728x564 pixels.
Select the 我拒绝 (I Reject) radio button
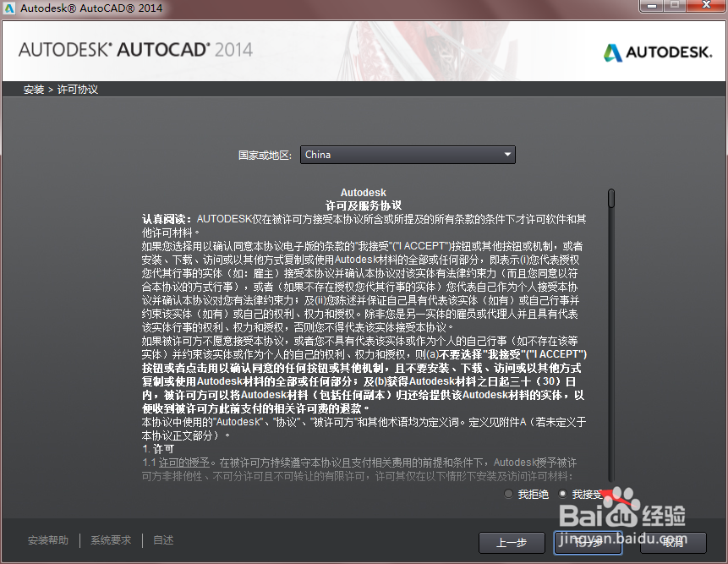tap(508, 494)
